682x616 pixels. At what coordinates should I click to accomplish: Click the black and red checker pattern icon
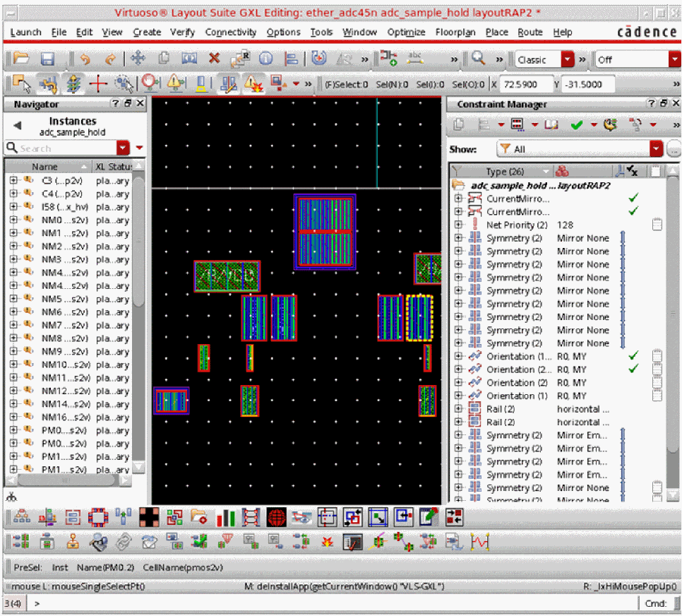point(148,518)
